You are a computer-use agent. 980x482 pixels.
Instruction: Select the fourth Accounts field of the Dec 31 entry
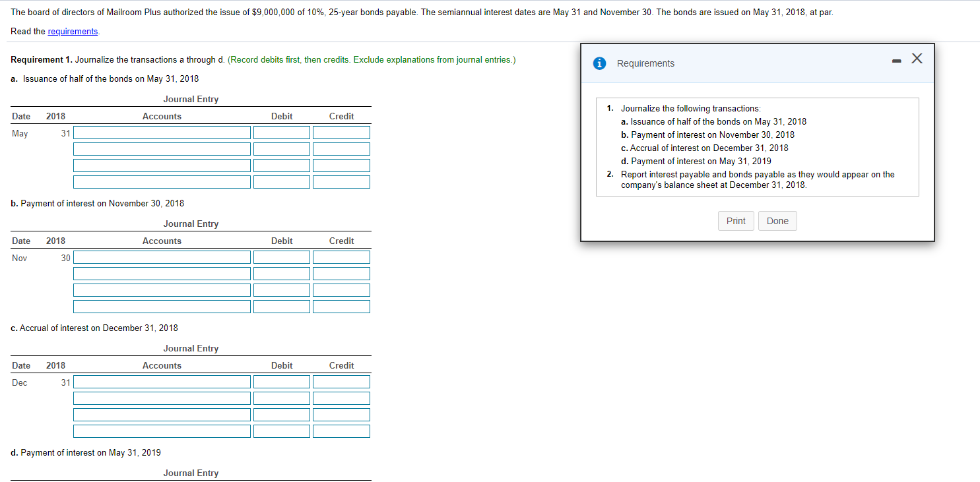tap(162, 431)
